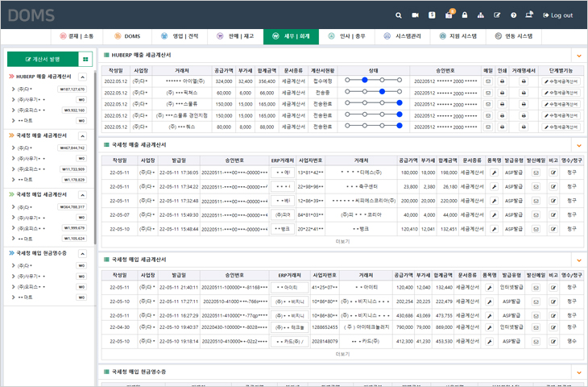This screenshot has height=387, width=588.
Task: Open the DOMS menu tab
Action: pyautogui.click(x=127, y=36)
